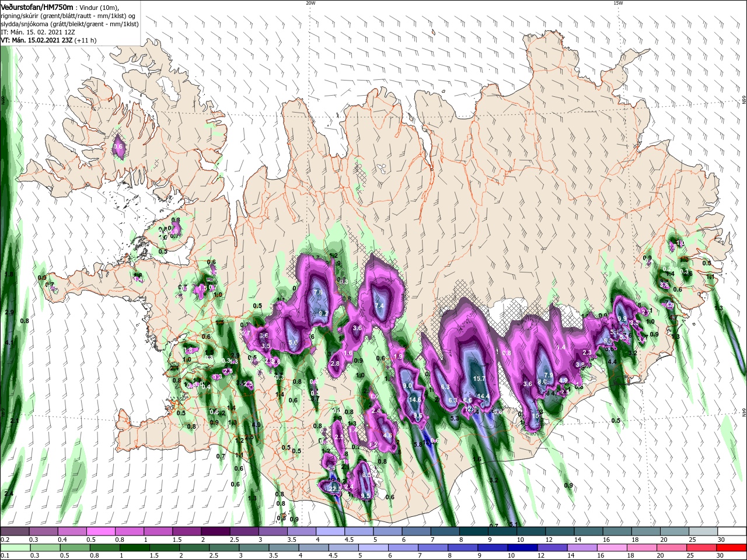The image size is (747, 560).
Task: Click the 7.4 precipitation value on the map
Action: tap(380, 306)
